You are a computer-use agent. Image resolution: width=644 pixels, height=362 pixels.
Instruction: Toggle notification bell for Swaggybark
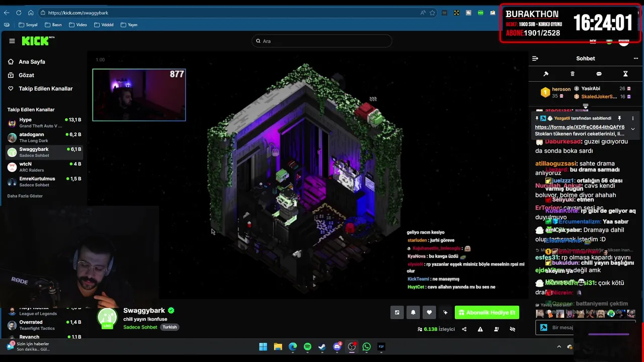[x=413, y=313]
